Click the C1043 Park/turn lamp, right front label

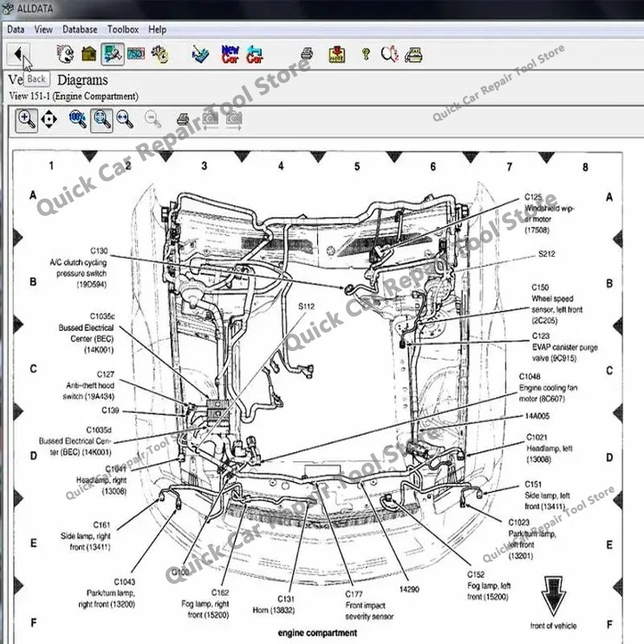(x=106, y=592)
